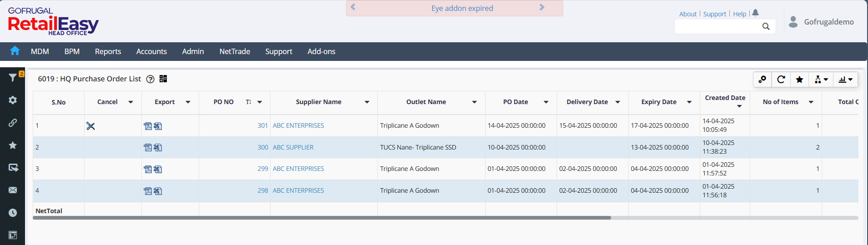Open the notifications bell
The height and width of the screenshot is (245, 868).
755,13
